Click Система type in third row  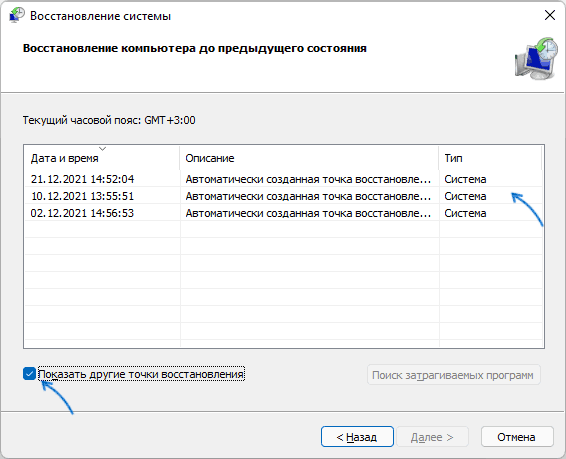(x=465, y=213)
